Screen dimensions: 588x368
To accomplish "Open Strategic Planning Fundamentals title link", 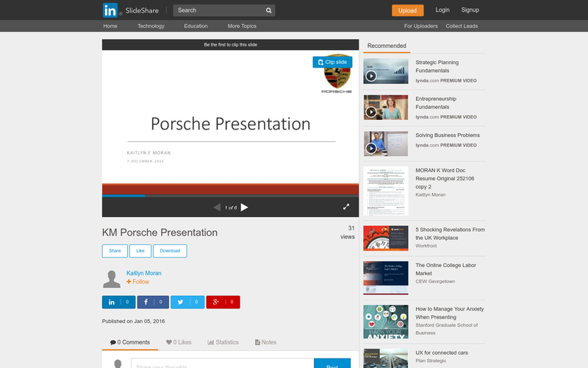I will pos(437,66).
